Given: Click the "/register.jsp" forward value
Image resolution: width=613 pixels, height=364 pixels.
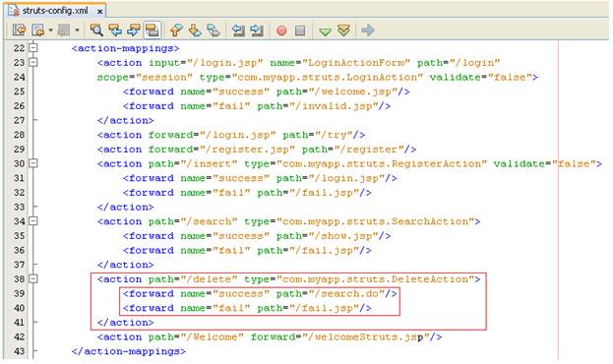Looking at the screenshot, I should tap(248, 150).
